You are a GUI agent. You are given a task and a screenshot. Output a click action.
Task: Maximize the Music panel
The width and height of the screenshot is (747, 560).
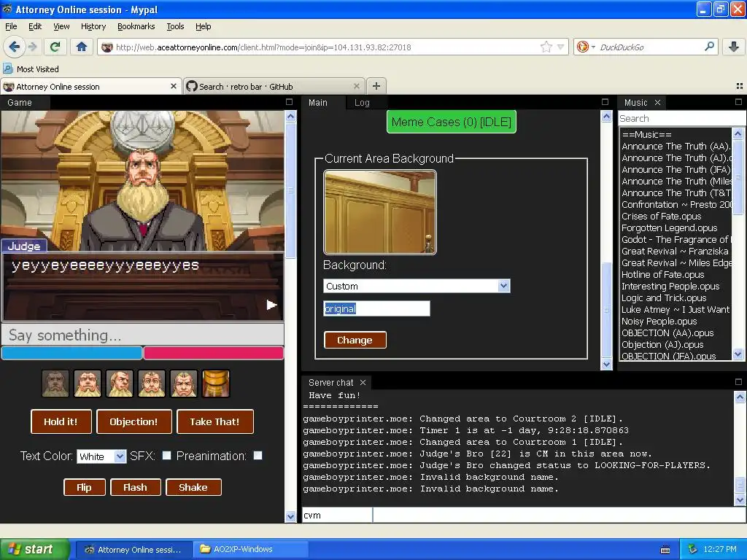tap(738, 102)
